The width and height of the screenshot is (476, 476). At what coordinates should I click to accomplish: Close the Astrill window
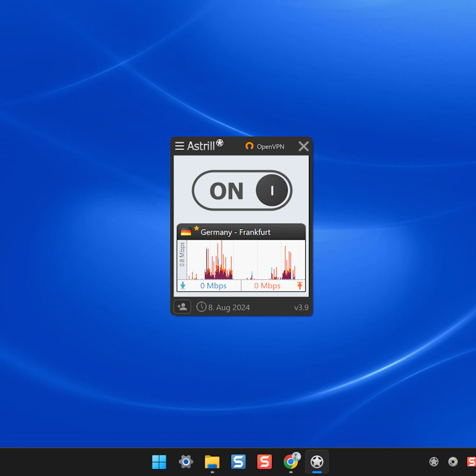tap(304, 147)
